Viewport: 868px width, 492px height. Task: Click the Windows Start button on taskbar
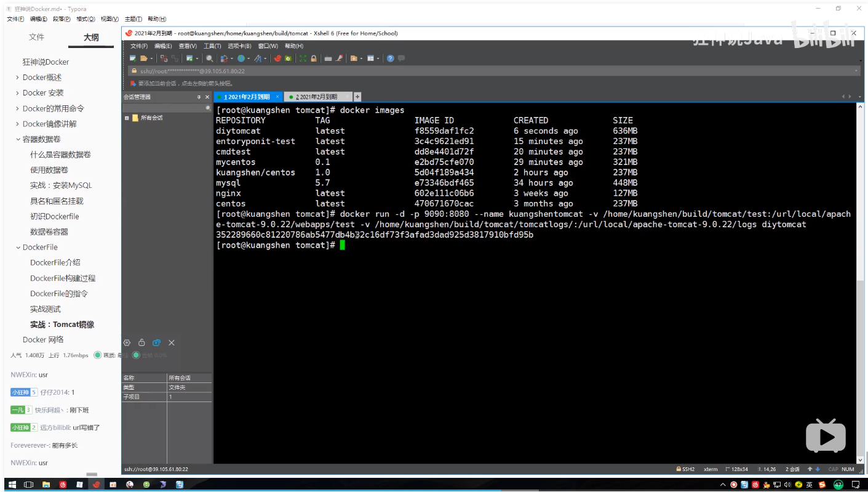(x=12, y=485)
